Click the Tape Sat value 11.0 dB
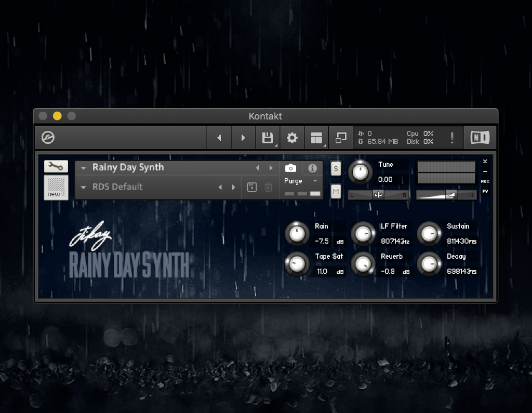This screenshot has width=532, height=413. [x=330, y=272]
